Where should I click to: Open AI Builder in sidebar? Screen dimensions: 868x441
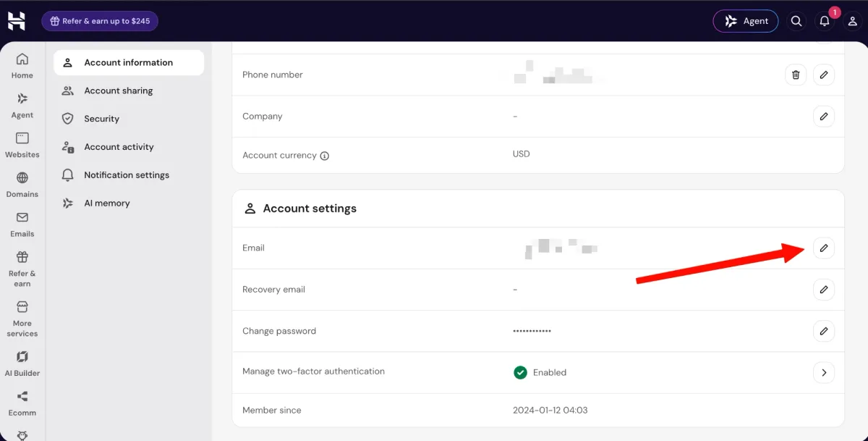[x=22, y=364]
